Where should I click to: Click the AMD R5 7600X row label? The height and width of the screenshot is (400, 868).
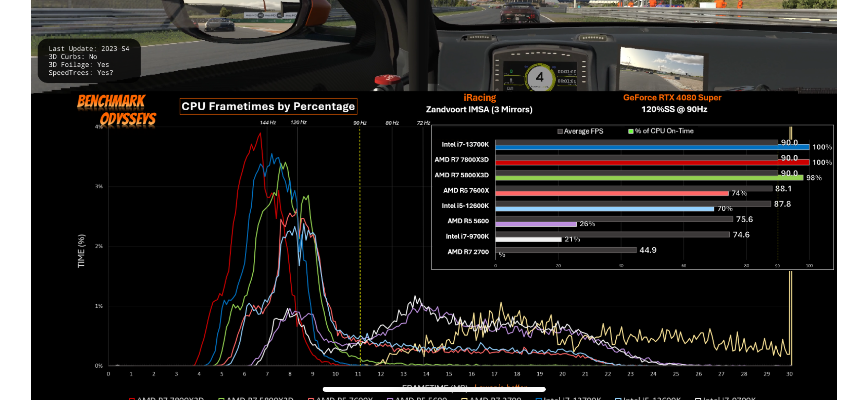[466, 191]
